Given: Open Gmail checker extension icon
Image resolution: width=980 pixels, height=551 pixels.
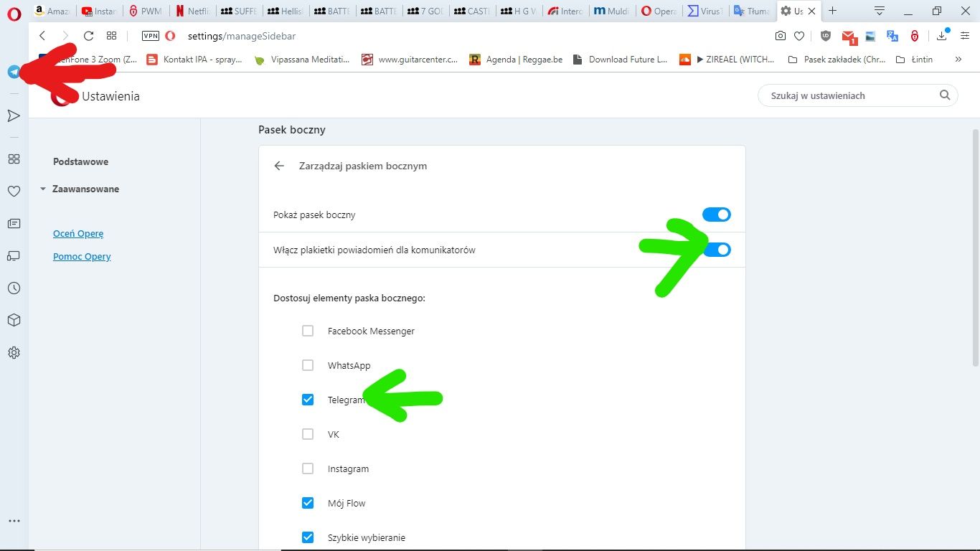Looking at the screenshot, I should [849, 37].
